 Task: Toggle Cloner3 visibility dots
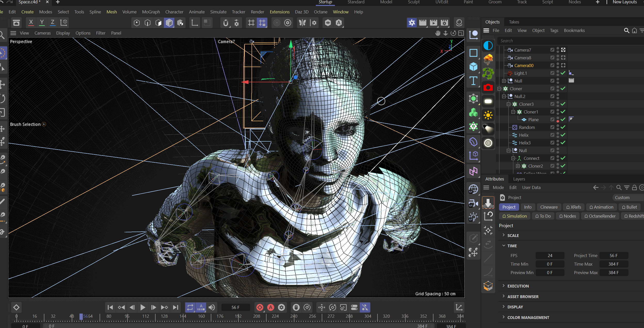(558, 104)
